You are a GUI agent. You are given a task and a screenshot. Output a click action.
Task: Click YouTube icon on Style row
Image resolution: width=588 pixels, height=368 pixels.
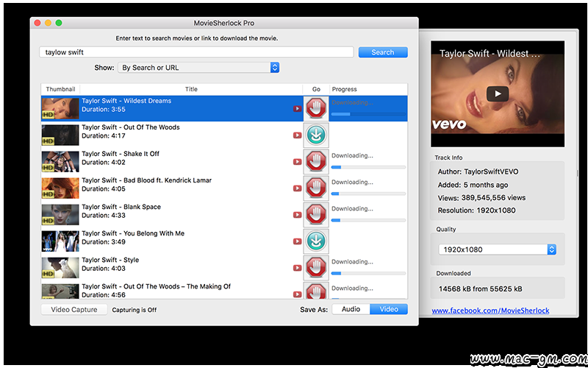coord(298,268)
